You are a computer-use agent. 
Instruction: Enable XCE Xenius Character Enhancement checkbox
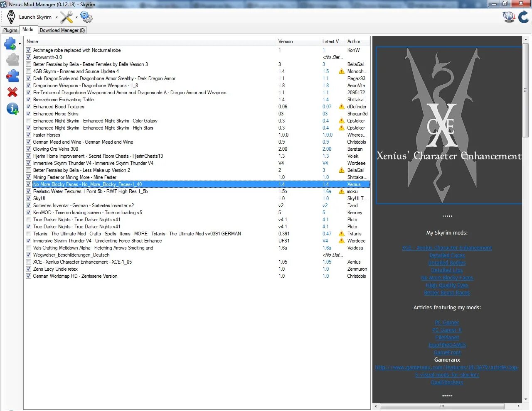point(28,262)
